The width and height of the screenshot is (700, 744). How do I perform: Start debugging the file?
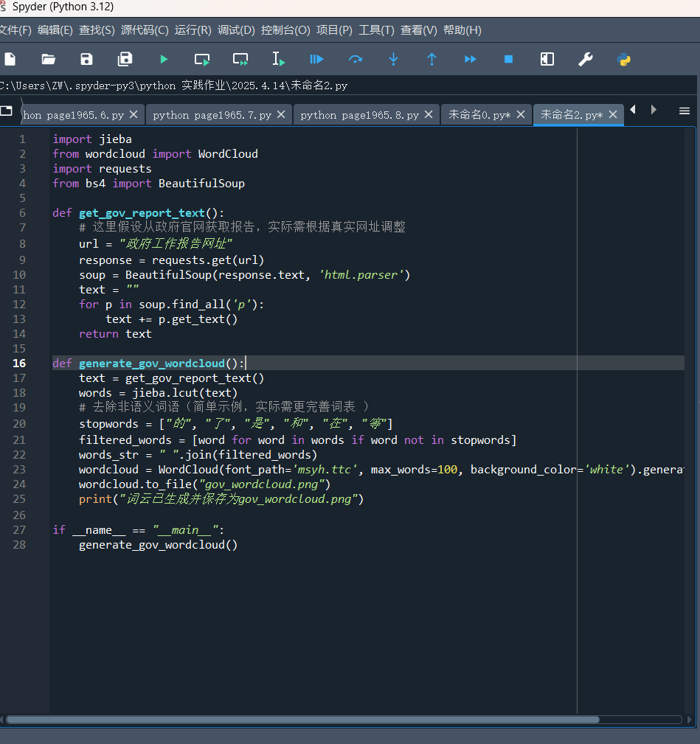[x=316, y=59]
